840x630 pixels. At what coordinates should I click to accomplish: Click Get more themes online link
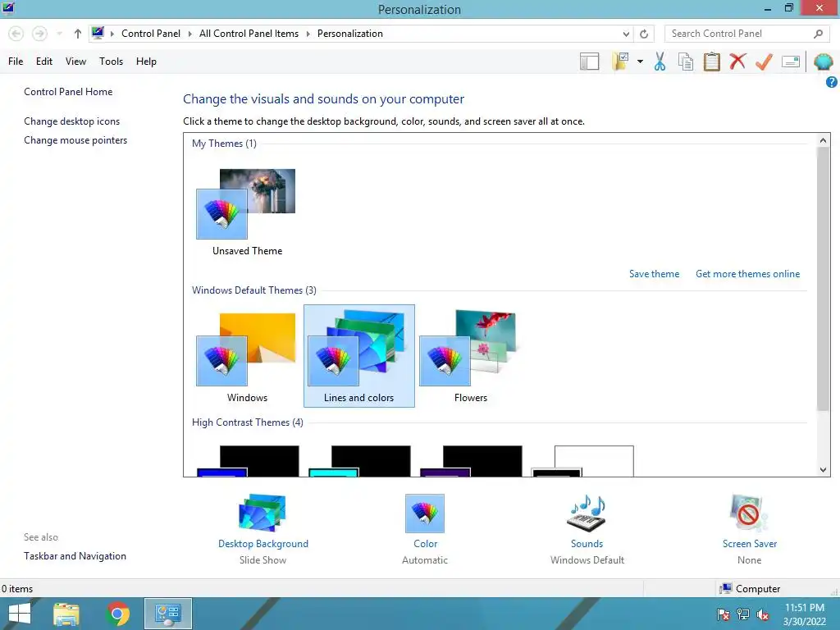[747, 274]
